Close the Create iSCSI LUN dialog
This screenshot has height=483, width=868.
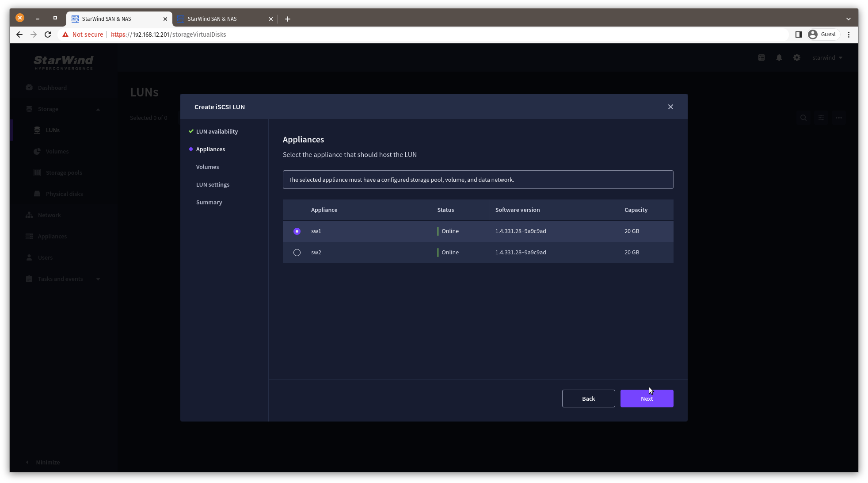click(x=670, y=107)
